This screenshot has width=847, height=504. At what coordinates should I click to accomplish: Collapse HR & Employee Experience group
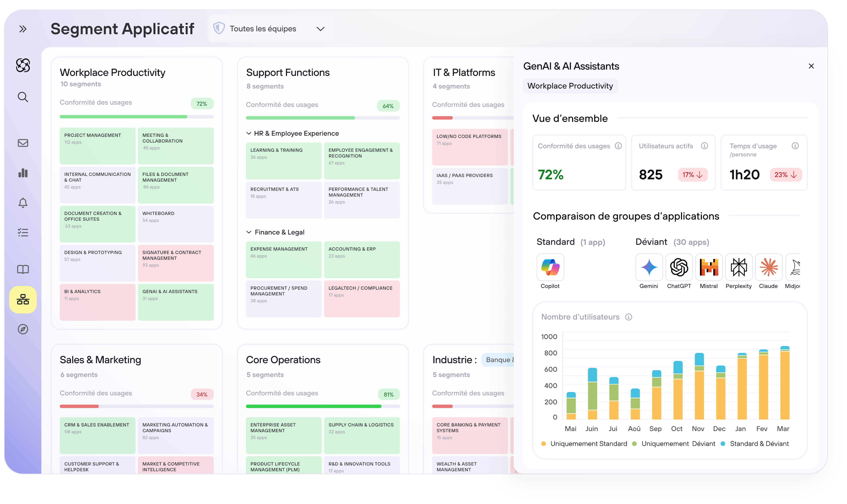click(249, 133)
